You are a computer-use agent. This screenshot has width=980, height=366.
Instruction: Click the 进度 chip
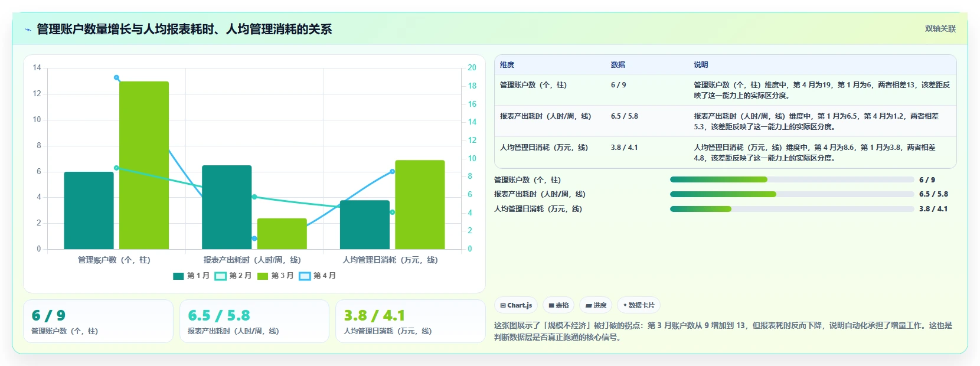tap(596, 305)
